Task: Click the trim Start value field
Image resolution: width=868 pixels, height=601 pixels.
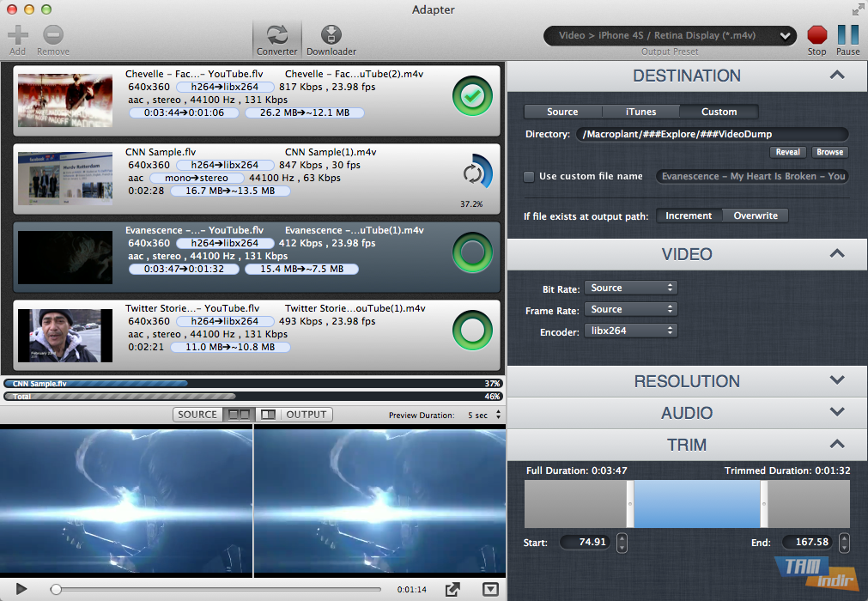Action: (x=586, y=543)
